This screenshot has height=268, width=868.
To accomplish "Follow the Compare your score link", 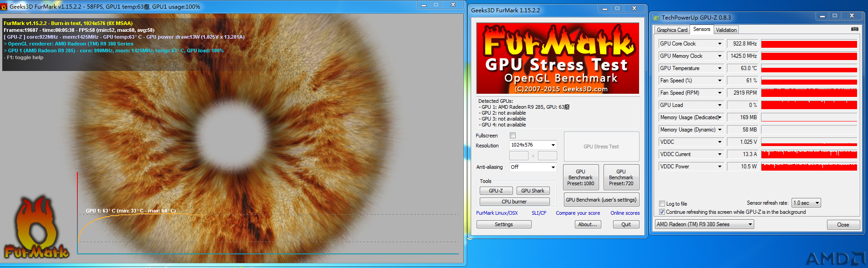I will 578,213.
